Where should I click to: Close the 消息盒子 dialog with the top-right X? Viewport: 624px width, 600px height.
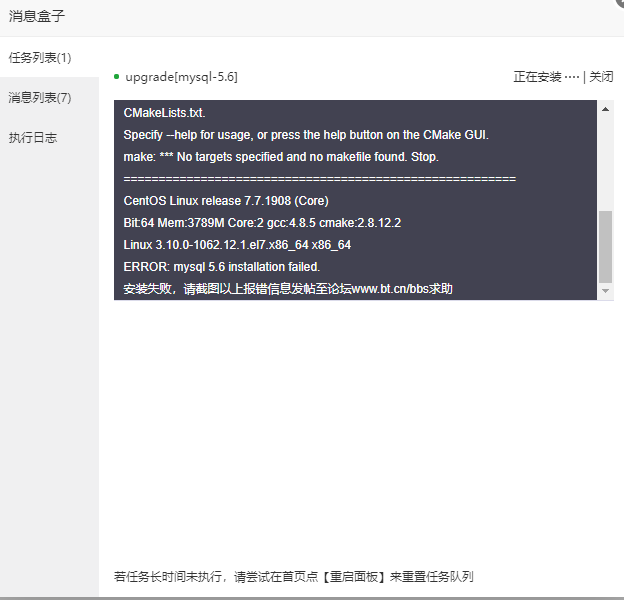click(619, 2)
